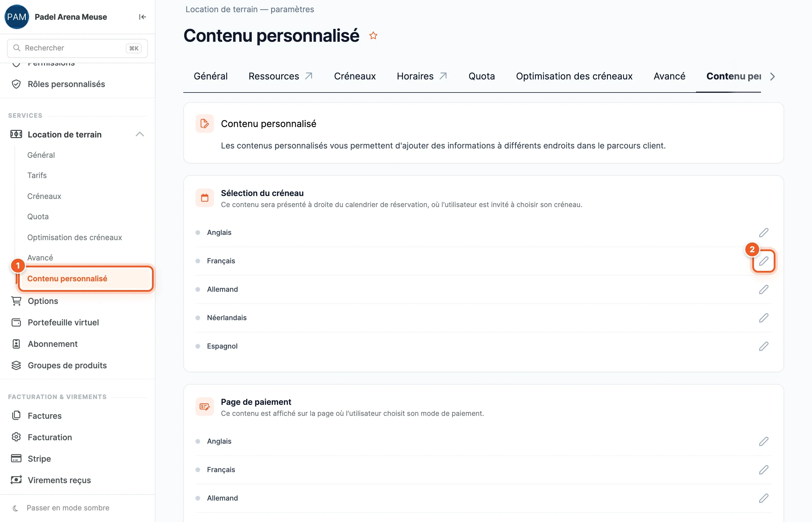This screenshot has width=812, height=522.
Task: Open Virements reçus via banknote icon
Action: (16, 480)
